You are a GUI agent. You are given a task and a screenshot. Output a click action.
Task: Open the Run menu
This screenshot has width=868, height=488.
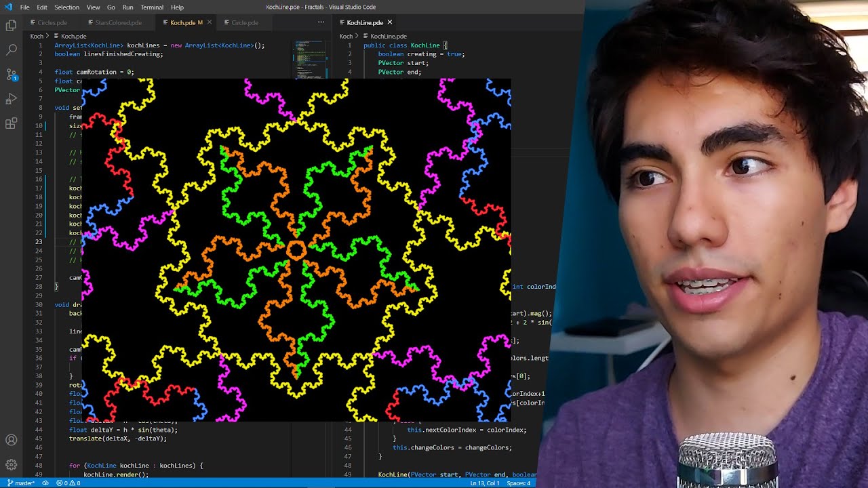tap(127, 7)
